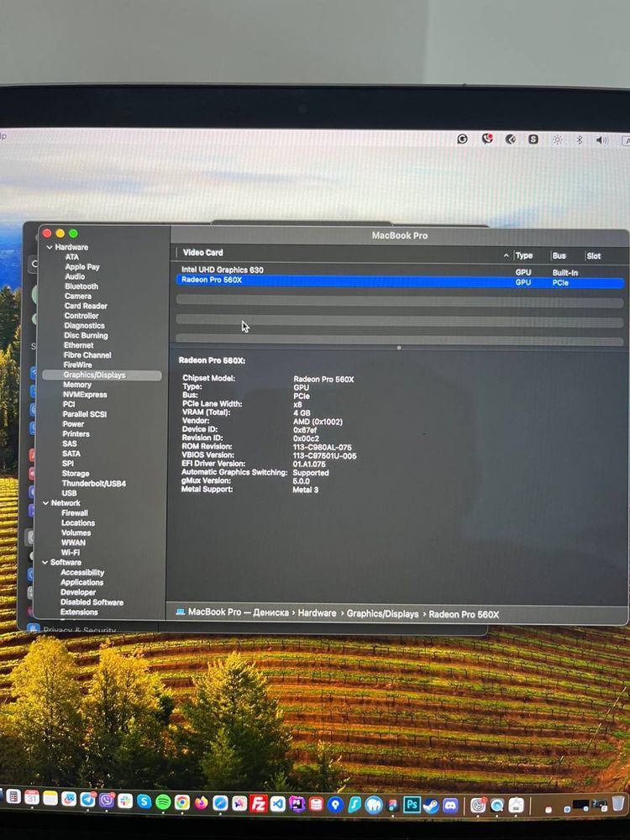630x840 pixels.
Task: Collapse the Hardware section
Action: [x=50, y=248]
